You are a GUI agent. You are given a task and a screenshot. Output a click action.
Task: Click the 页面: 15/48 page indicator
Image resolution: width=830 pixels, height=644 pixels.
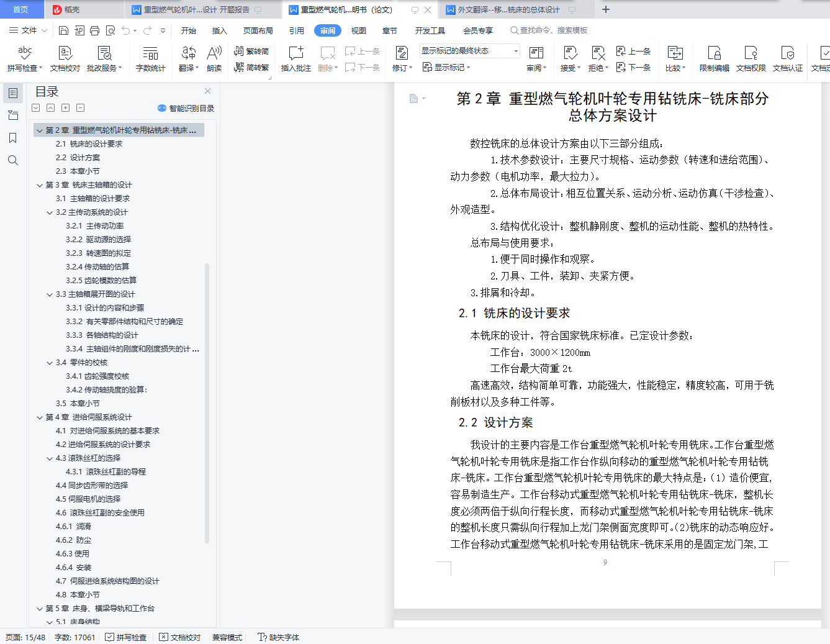pos(25,637)
